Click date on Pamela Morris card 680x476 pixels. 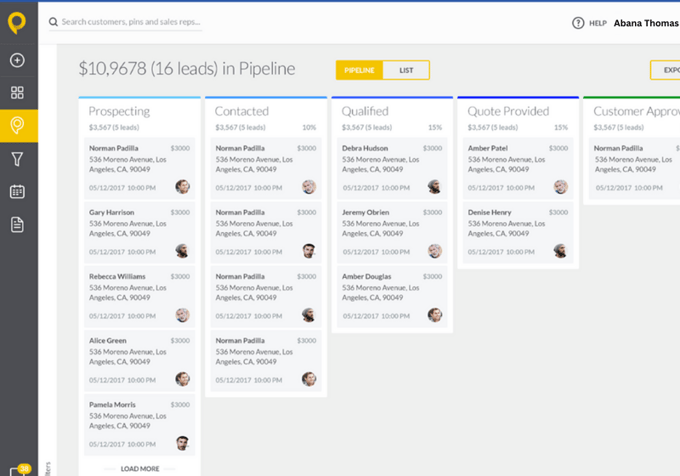click(122, 444)
